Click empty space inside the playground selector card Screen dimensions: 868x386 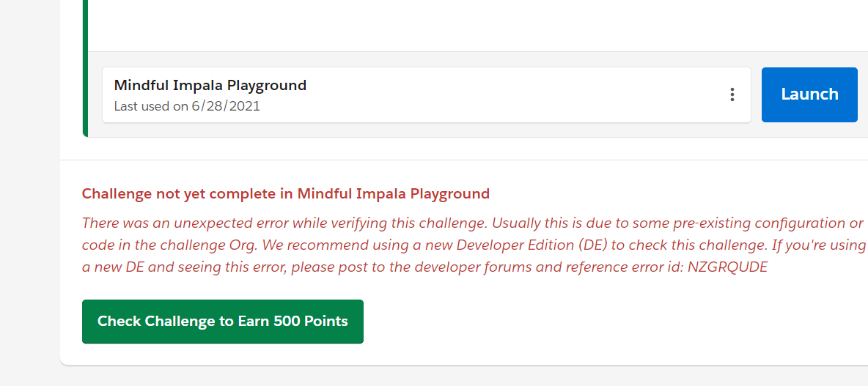pyautogui.click(x=513, y=95)
